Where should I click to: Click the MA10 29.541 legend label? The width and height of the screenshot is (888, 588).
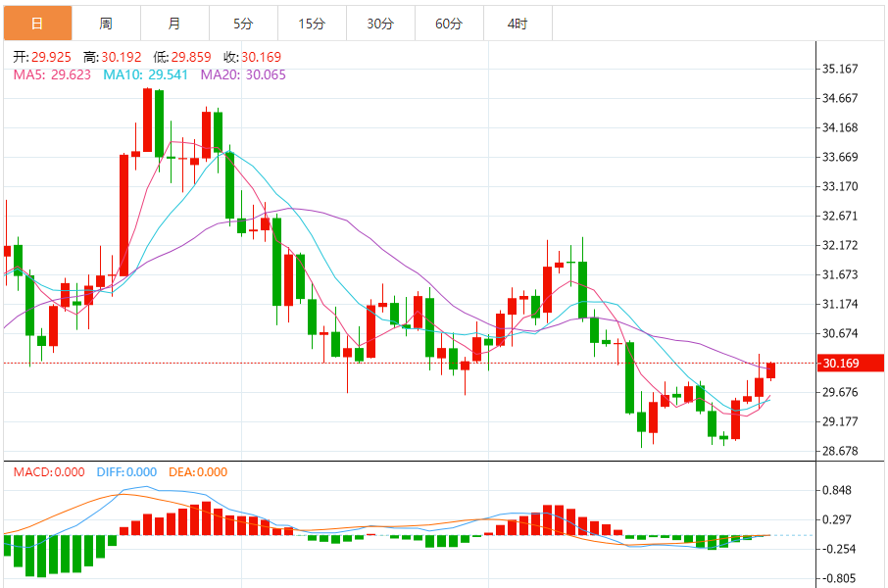click(x=145, y=74)
